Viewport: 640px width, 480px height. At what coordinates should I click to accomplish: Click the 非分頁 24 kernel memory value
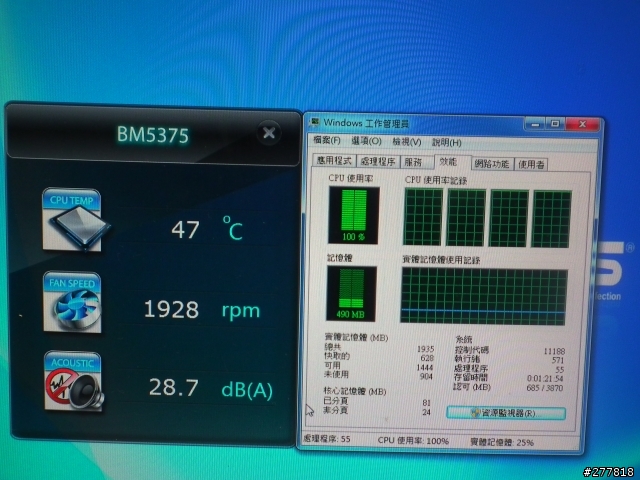(x=427, y=412)
